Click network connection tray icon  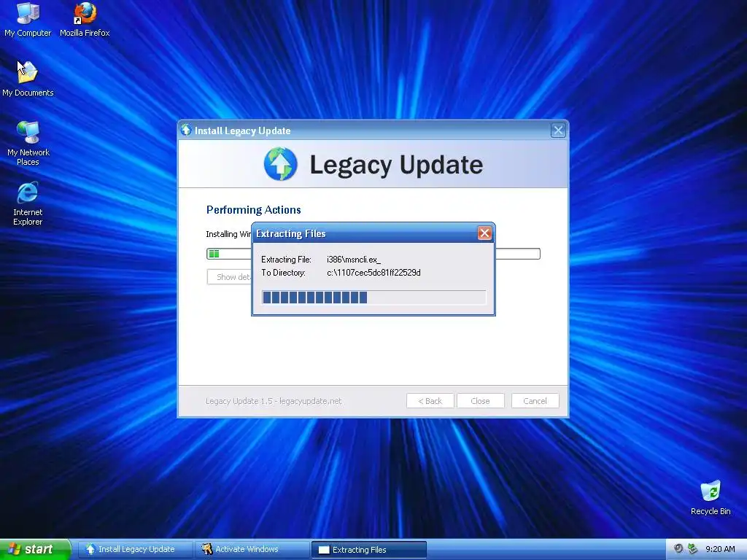pyautogui.click(x=692, y=548)
